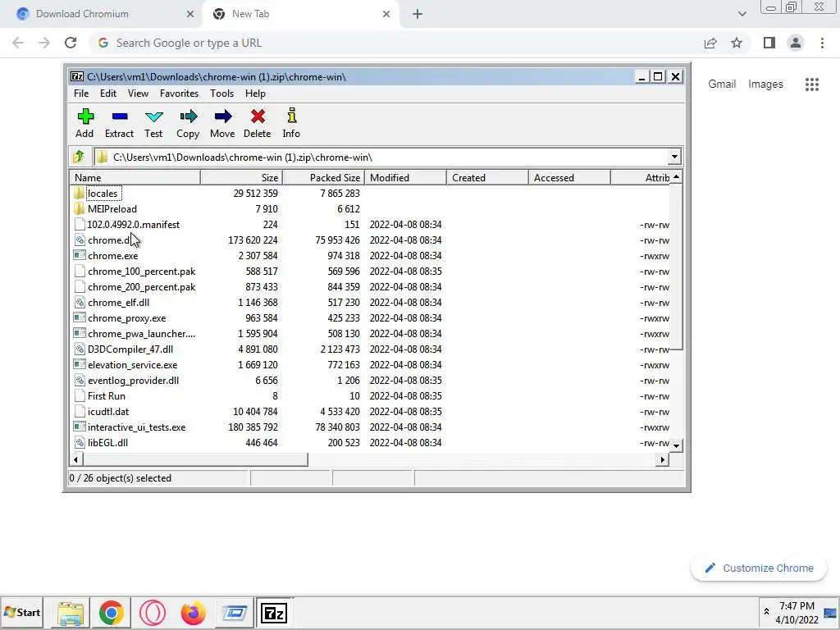Launch Chrome from the taskbar
This screenshot has width=840, height=630.
tap(112, 613)
